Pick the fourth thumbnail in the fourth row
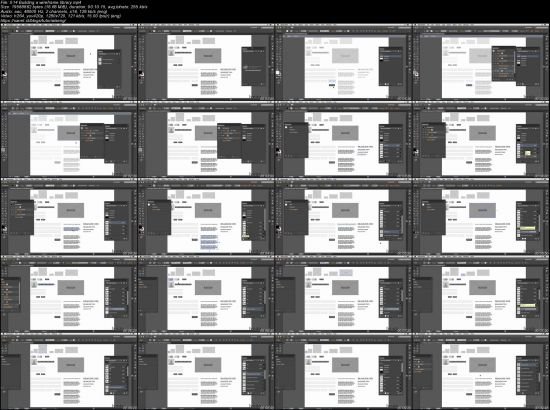Viewport: 550px width, 410px height. 481,294
